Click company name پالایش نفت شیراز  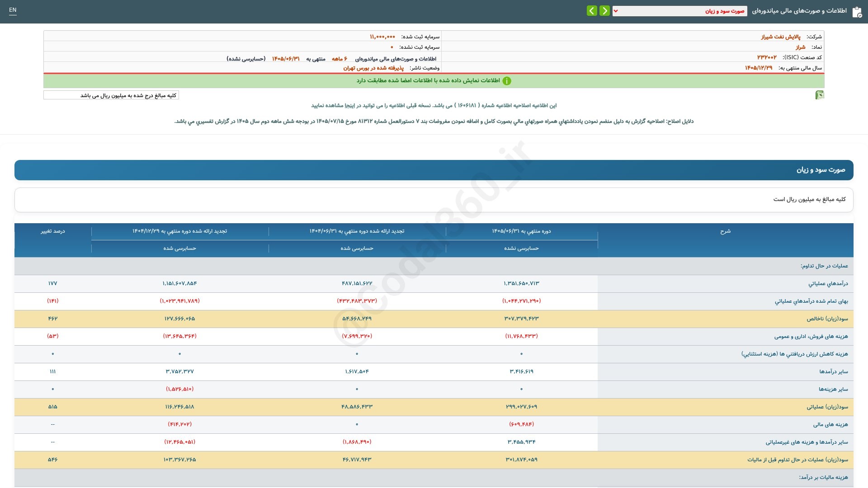pos(781,37)
